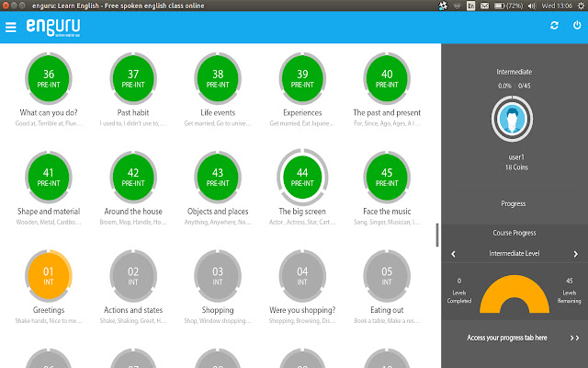Click the Shopping lesson title
Image resolution: width=588 pixels, height=368 pixels.
coord(218,310)
